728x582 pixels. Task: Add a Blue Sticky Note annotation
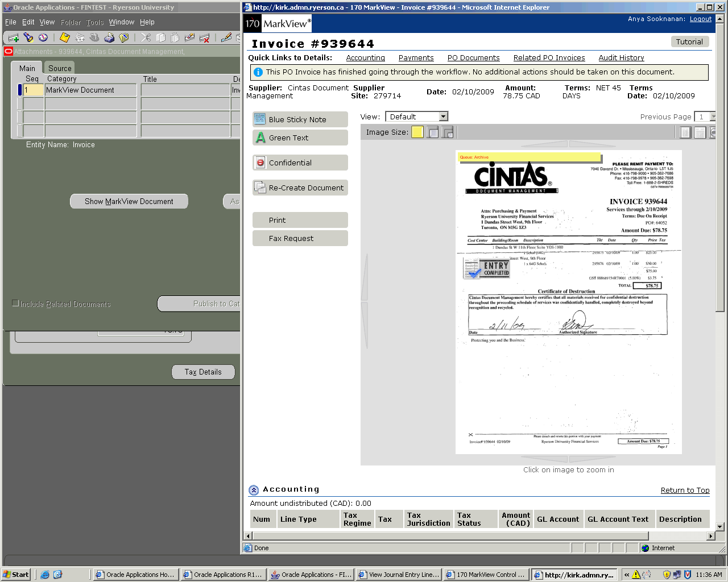pyautogui.click(x=300, y=119)
